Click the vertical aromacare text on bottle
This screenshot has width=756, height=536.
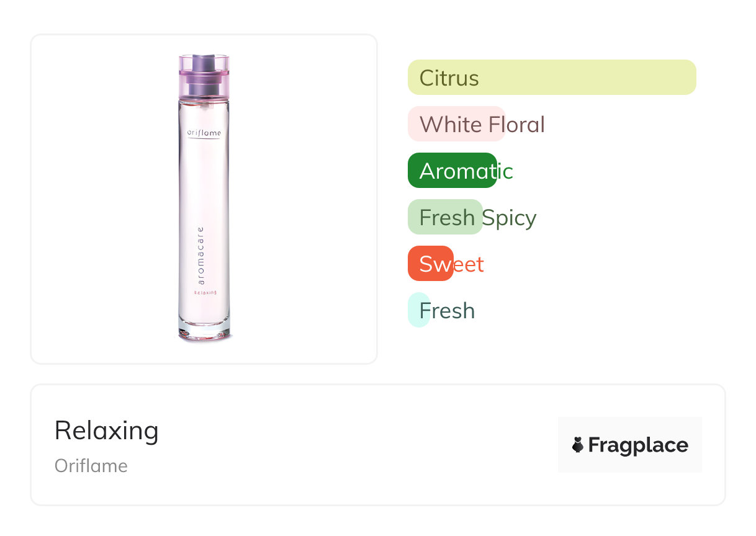pyautogui.click(x=200, y=255)
